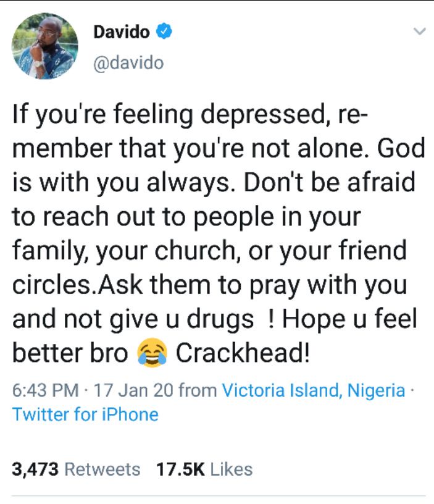Click the blue verified checkmark badge
This screenshot has width=434, height=504.
(164, 31)
